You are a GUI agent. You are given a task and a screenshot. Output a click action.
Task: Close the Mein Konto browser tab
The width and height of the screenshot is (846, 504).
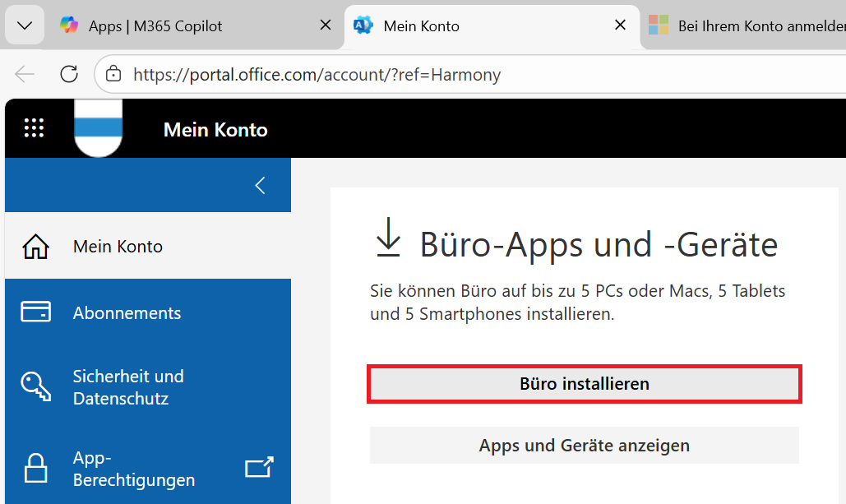pos(621,25)
